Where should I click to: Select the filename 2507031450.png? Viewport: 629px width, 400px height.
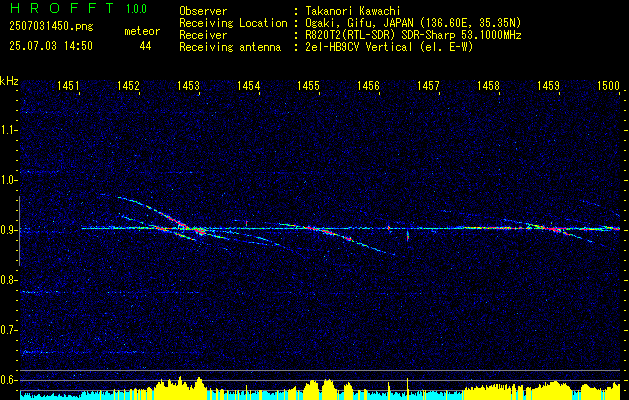point(51,27)
